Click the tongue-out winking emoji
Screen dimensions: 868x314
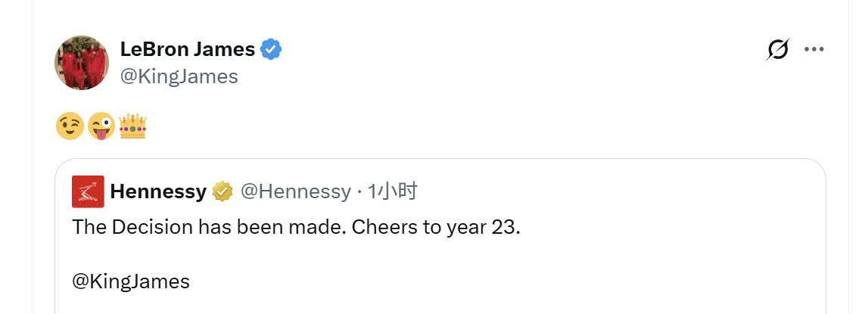pyautogui.click(x=101, y=126)
